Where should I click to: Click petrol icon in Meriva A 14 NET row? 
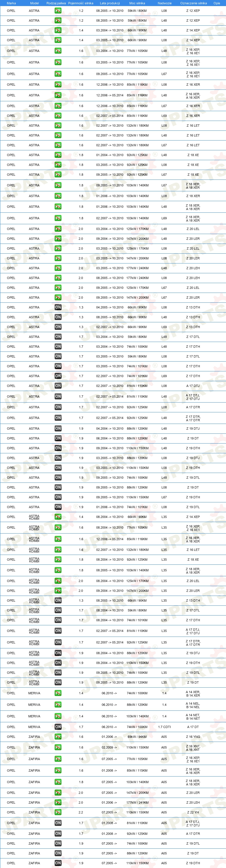click(58, 717)
